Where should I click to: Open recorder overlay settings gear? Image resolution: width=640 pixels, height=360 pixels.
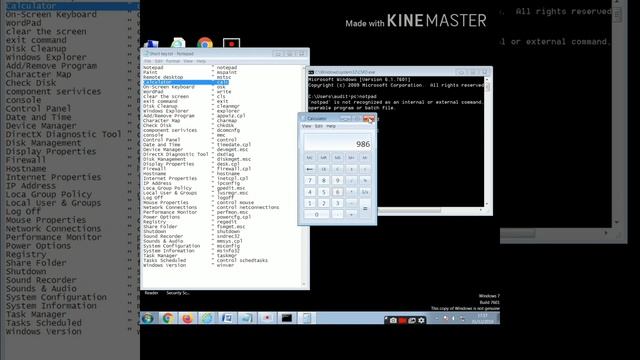[x=421, y=320]
